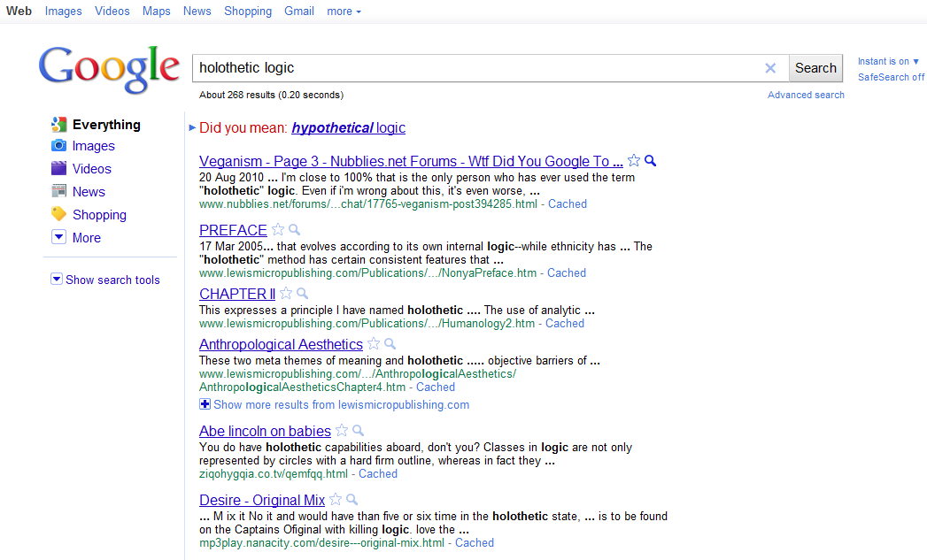Select the Images camera icon in sidebar

58,146
